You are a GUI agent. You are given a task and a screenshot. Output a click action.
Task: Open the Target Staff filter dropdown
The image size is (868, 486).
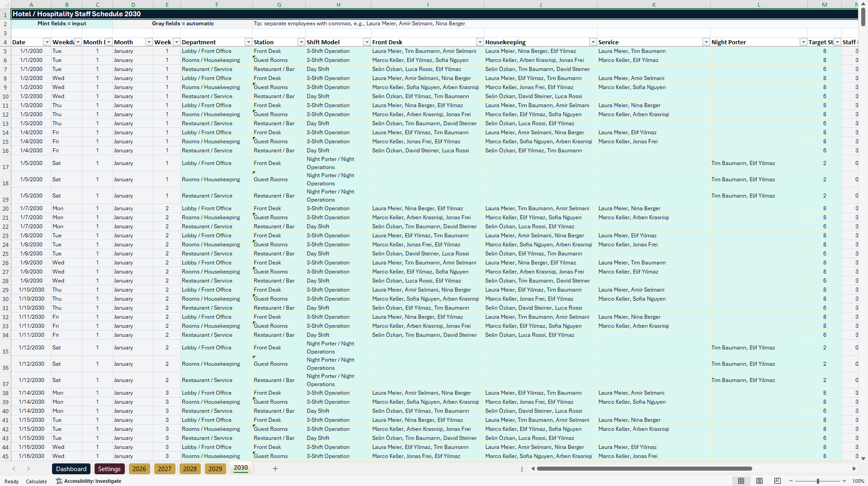click(x=837, y=42)
